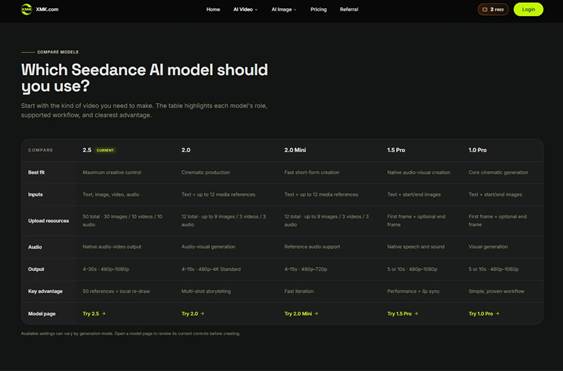Open the Try 2.0 Mini link

[301, 314]
